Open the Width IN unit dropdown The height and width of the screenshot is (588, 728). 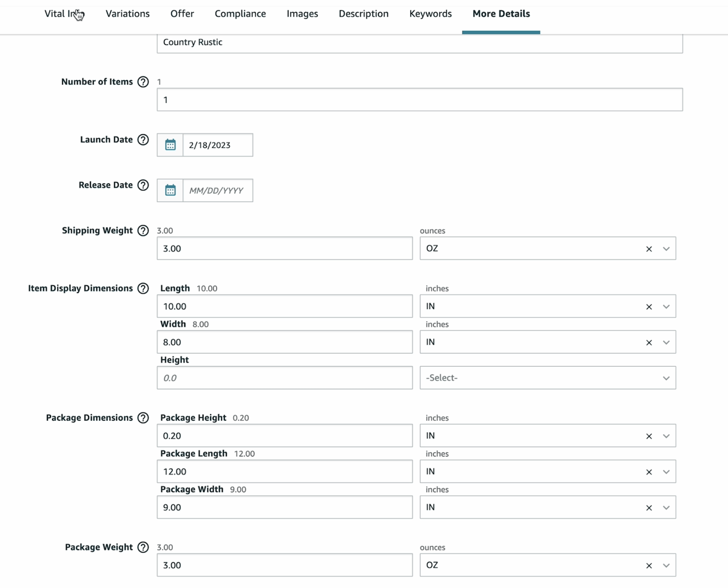(666, 341)
